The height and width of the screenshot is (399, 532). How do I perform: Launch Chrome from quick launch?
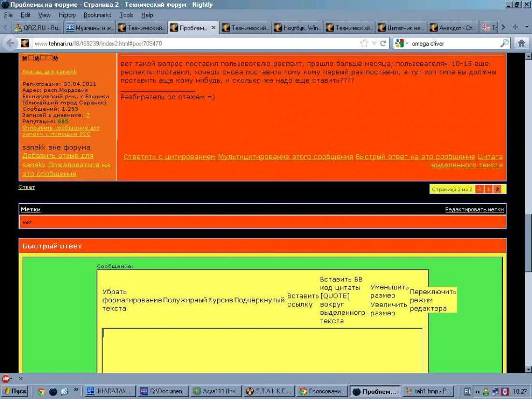41,392
